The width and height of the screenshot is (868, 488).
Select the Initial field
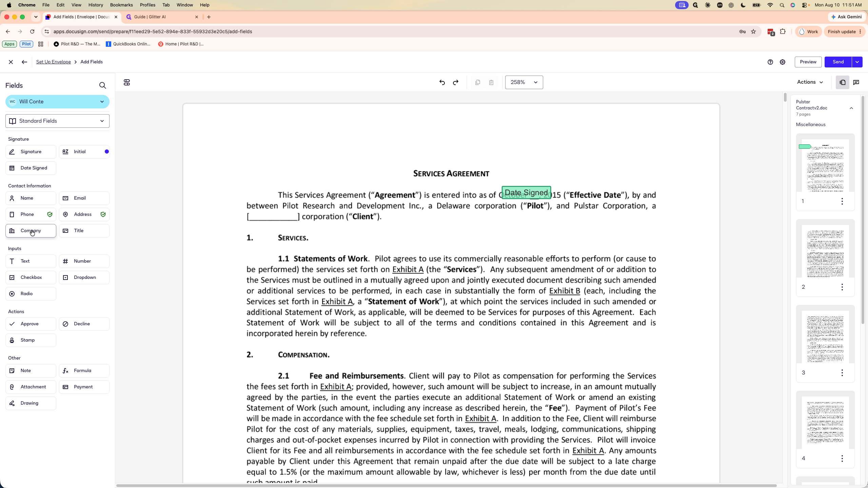84,152
